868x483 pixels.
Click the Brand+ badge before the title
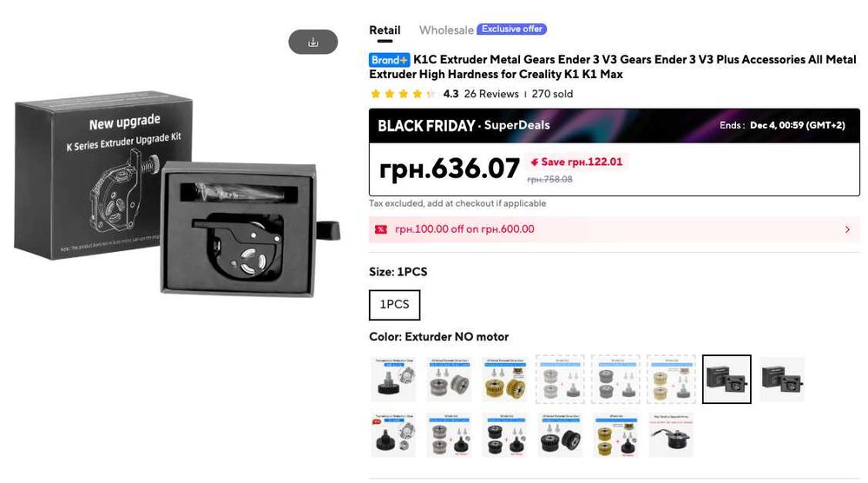point(389,60)
